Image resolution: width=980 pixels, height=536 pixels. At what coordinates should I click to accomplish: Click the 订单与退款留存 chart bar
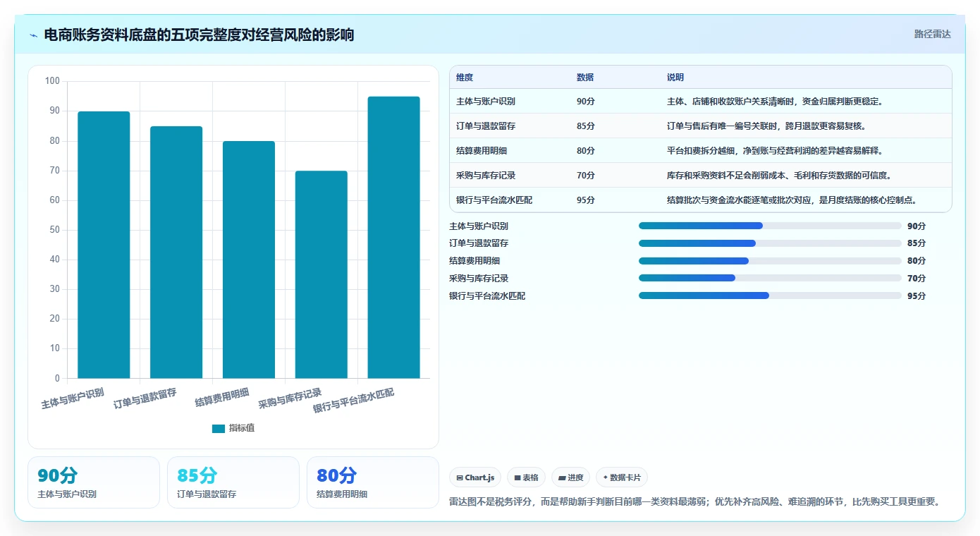tap(176, 252)
